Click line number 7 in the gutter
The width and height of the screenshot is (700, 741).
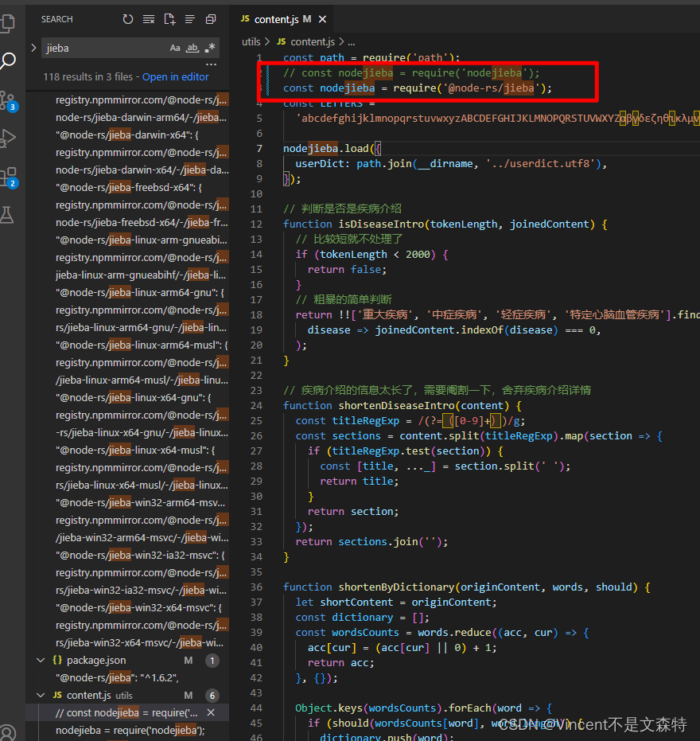(x=259, y=148)
